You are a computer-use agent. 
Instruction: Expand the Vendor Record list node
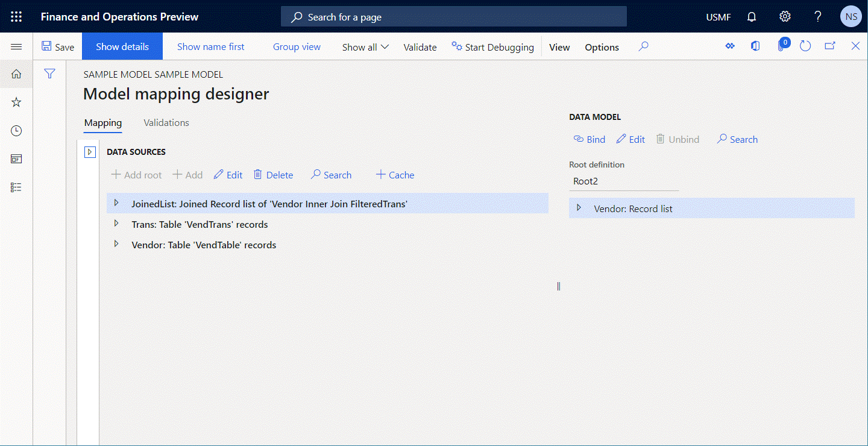coord(579,208)
